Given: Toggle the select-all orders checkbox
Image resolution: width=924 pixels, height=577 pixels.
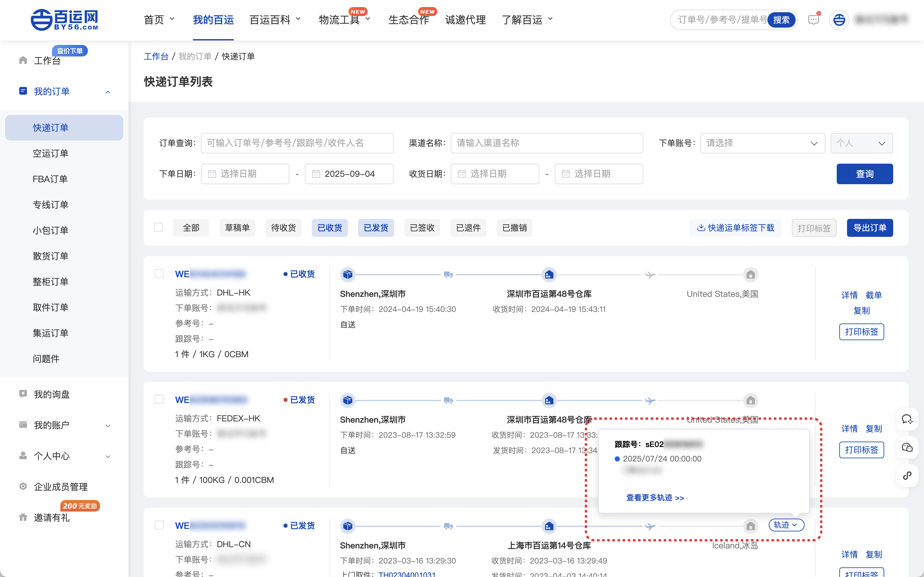Looking at the screenshot, I should coord(158,228).
